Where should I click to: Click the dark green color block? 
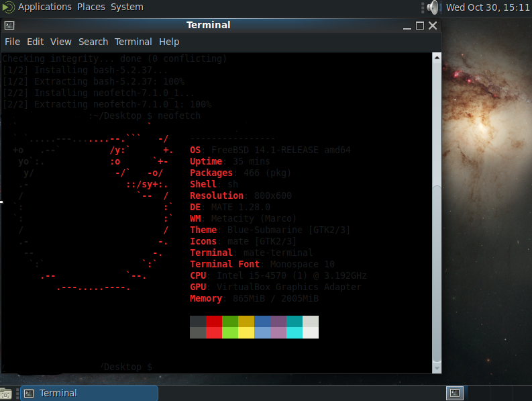(x=230, y=321)
